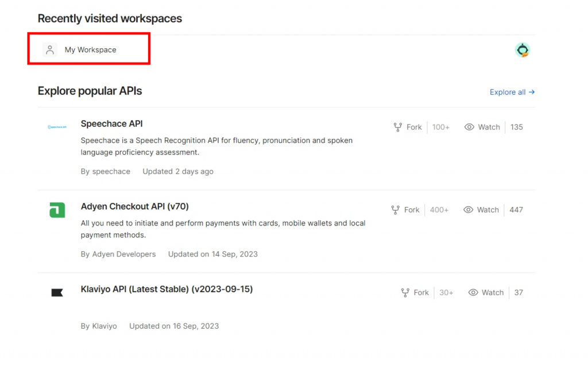
Task: Click the eye icon in Adyen row
Action: coord(468,210)
